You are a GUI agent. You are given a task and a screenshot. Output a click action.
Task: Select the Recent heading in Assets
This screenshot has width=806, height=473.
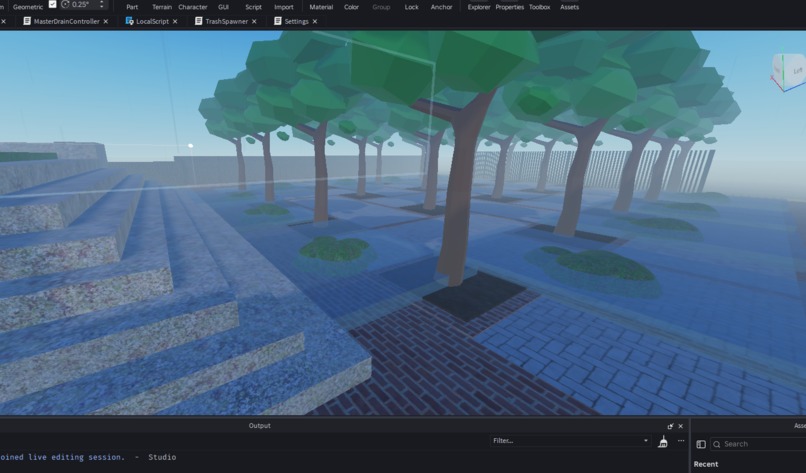[x=706, y=464]
